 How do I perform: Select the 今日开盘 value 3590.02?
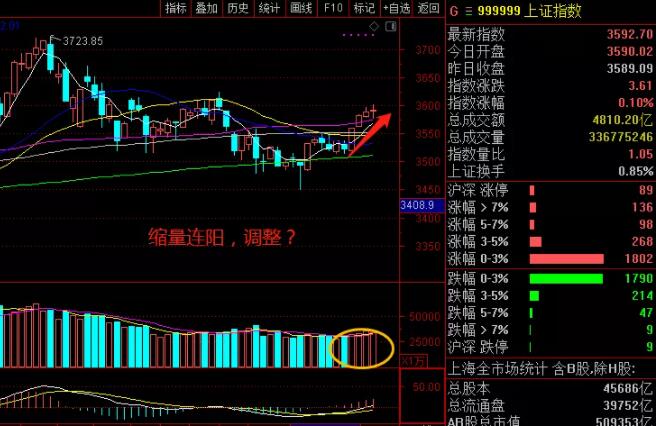click(630, 51)
